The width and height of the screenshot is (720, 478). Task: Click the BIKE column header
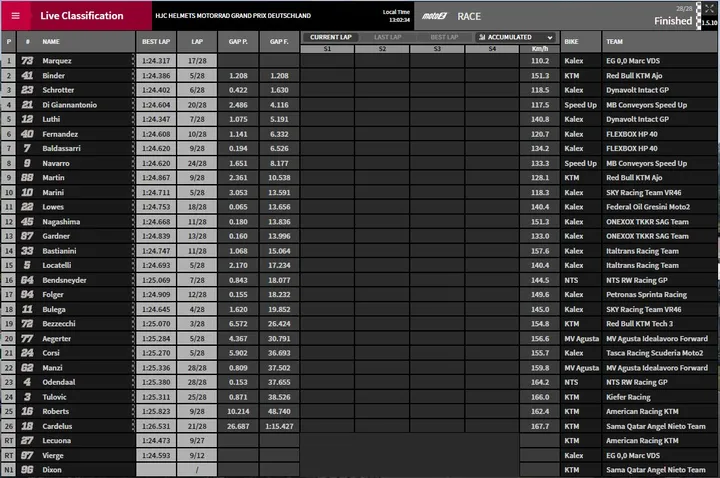571,42
